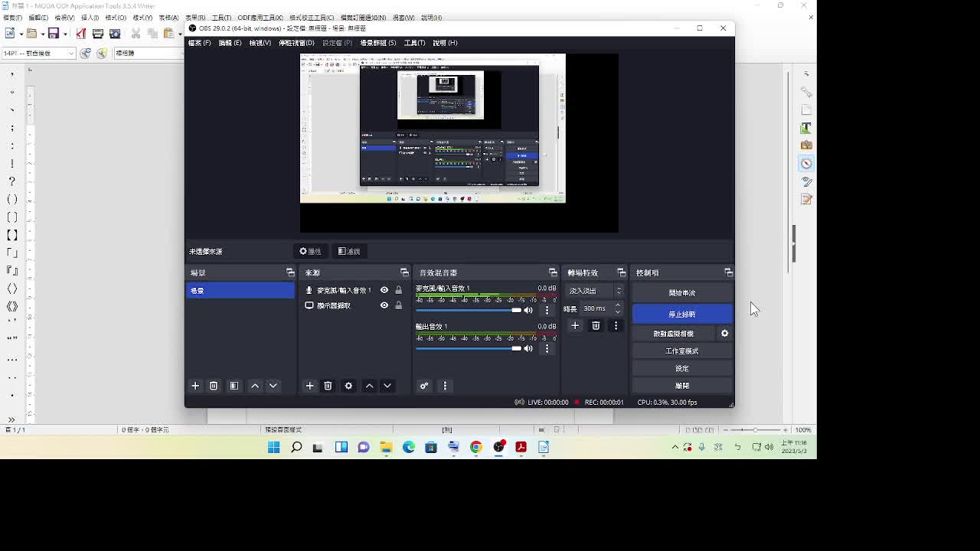Viewport: 980px width, 551px height.
Task: Click 啟動虛擬相機 button
Action: click(x=674, y=334)
